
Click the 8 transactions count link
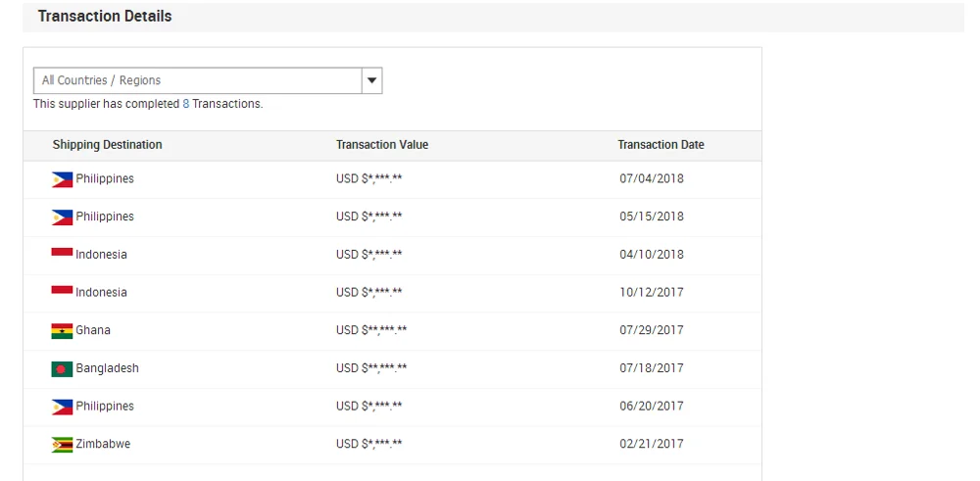coord(186,104)
